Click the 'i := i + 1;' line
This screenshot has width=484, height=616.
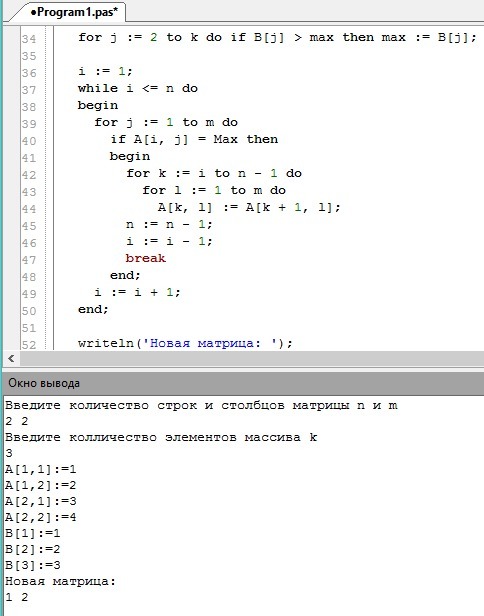137,292
